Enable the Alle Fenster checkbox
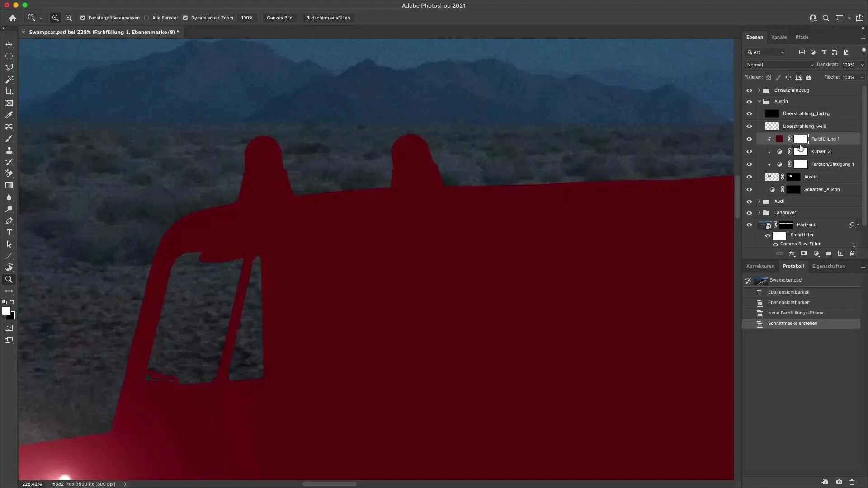This screenshot has height=488, width=868. coord(146,18)
